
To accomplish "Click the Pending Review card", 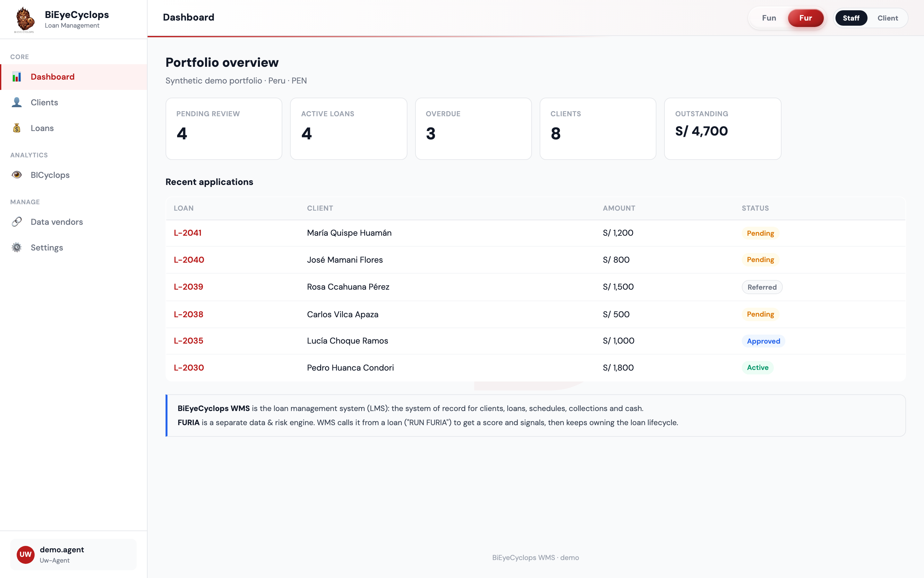I will [224, 129].
